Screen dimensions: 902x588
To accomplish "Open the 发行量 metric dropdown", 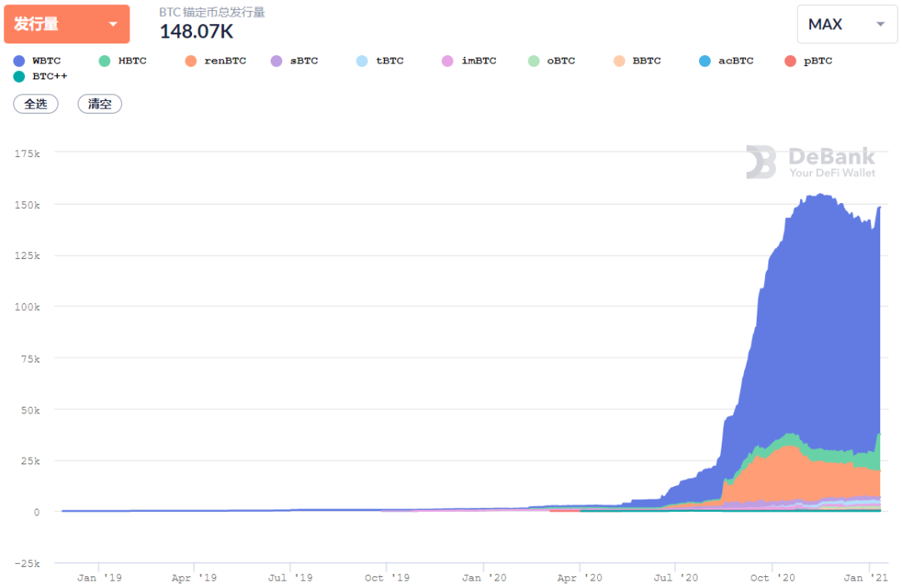I will [x=67, y=24].
